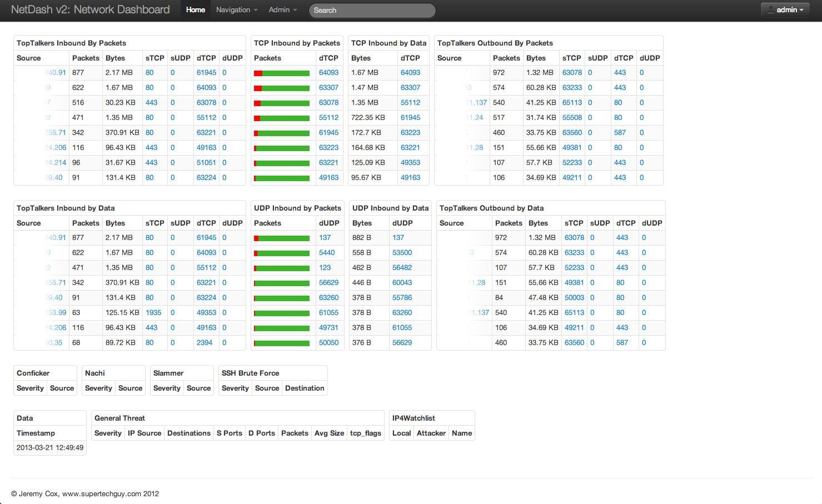Click the Bytes header in TopTalkers Outbound
Image resolution: width=822 pixels, height=504 pixels.
pyautogui.click(x=536, y=58)
